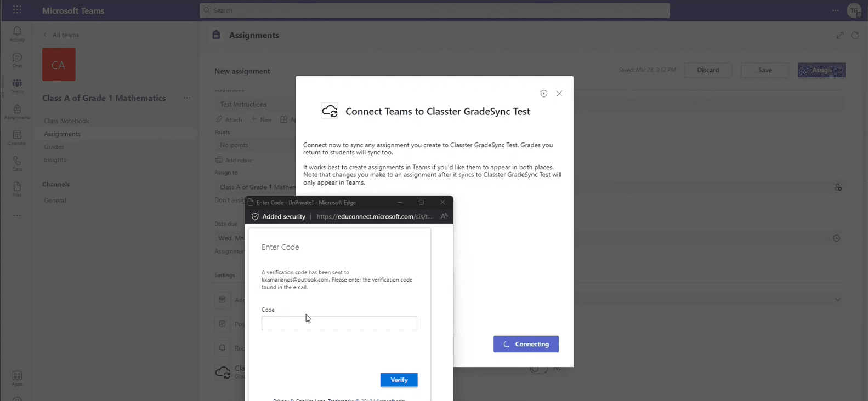Screen dimensions: 868x401
Task: Click New under instructions
Action: point(261,119)
